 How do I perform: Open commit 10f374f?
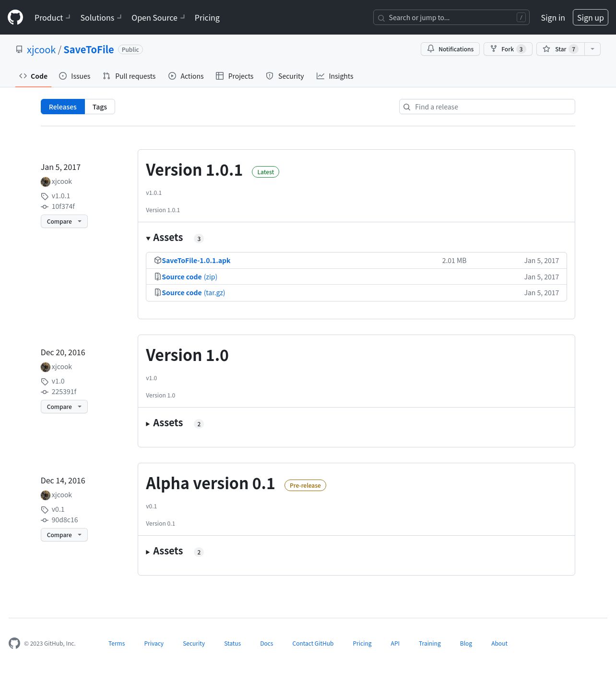point(63,206)
